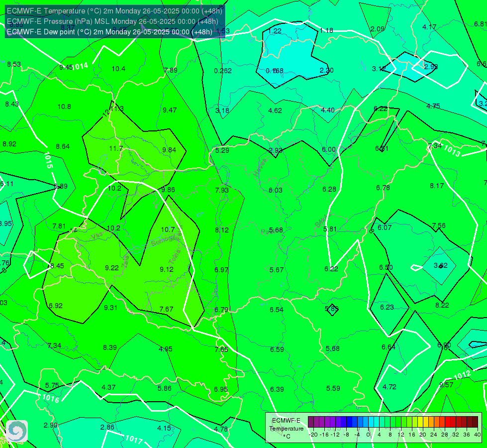Click the 1.22 grid value
The image size is (487, 448).
pyautogui.click(x=275, y=31)
